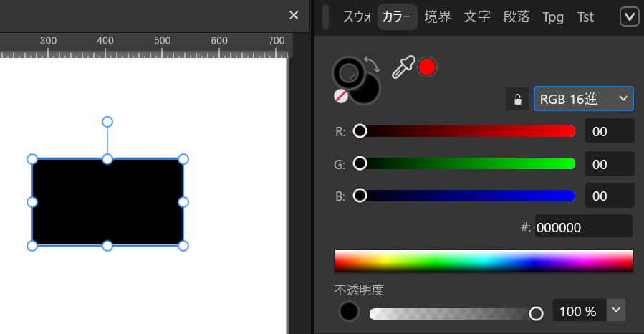Select the stroke color ring selector
This screenshot has height=334, width=644.
tap(349, 72)
